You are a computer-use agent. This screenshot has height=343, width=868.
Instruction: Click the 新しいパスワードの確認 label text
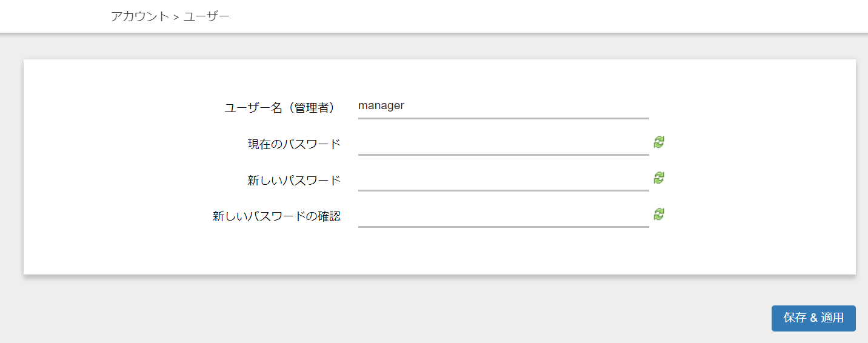tap(276, 216)
